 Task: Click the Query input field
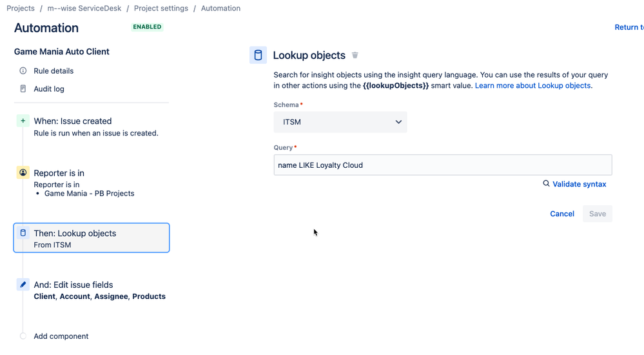(x=443, y=165)
